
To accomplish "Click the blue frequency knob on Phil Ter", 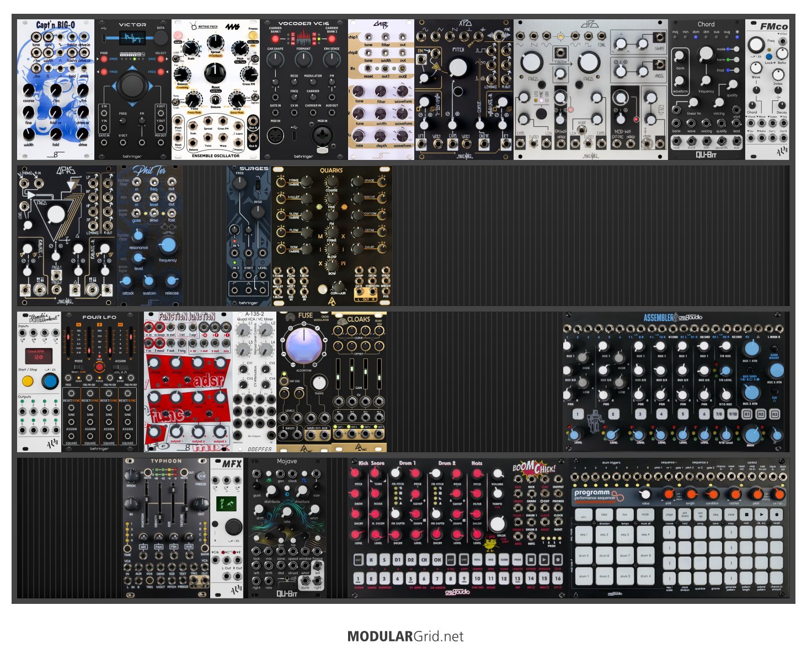I will (168, 245).
